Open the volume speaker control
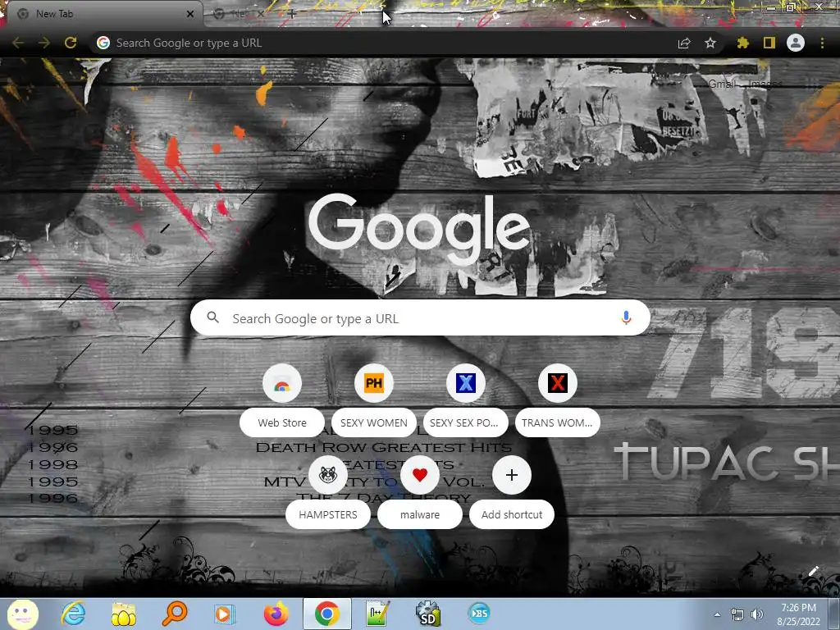 756,615
